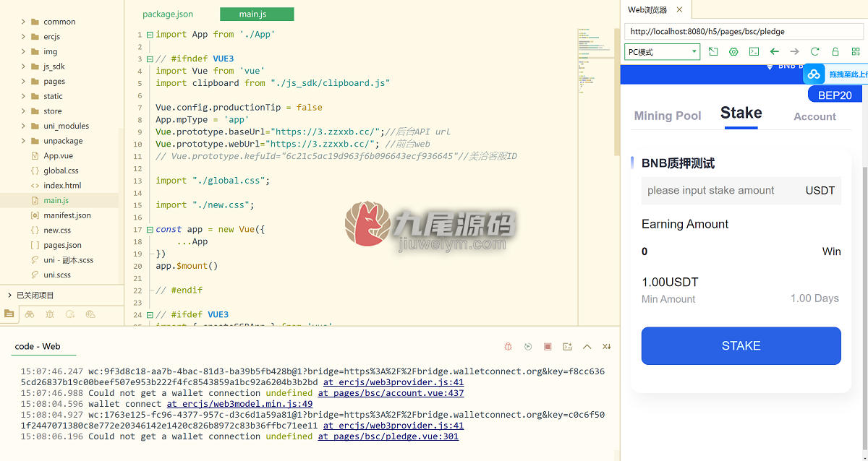Switch to the Account tab

coord(814,116)
